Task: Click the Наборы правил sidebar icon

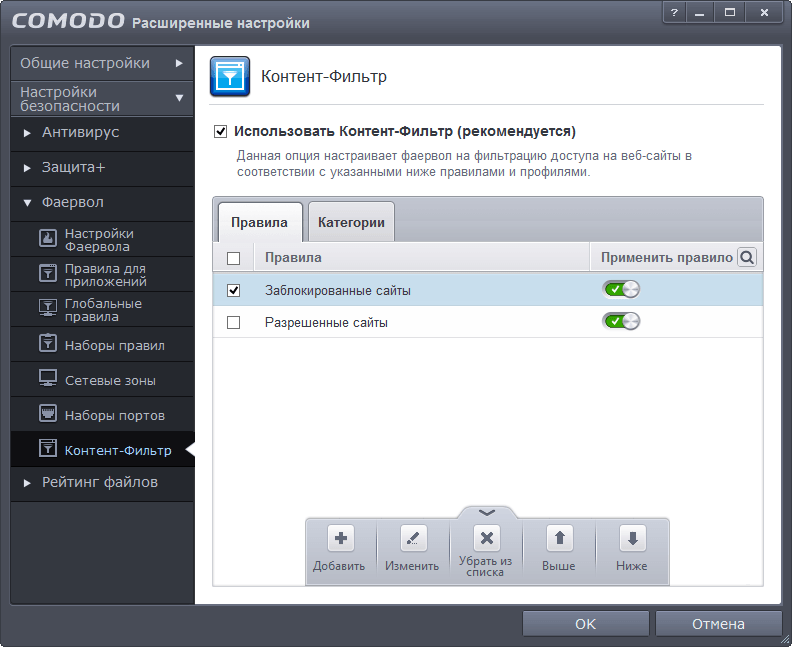Action: tap(48, 343)
